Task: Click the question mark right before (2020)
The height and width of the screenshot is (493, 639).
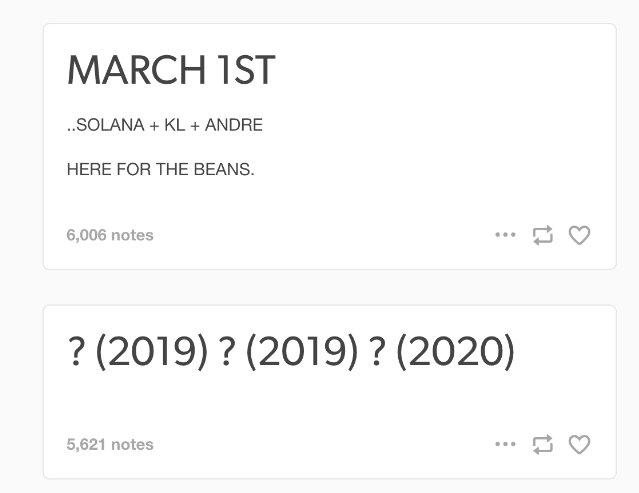Action: pos(377,353)
